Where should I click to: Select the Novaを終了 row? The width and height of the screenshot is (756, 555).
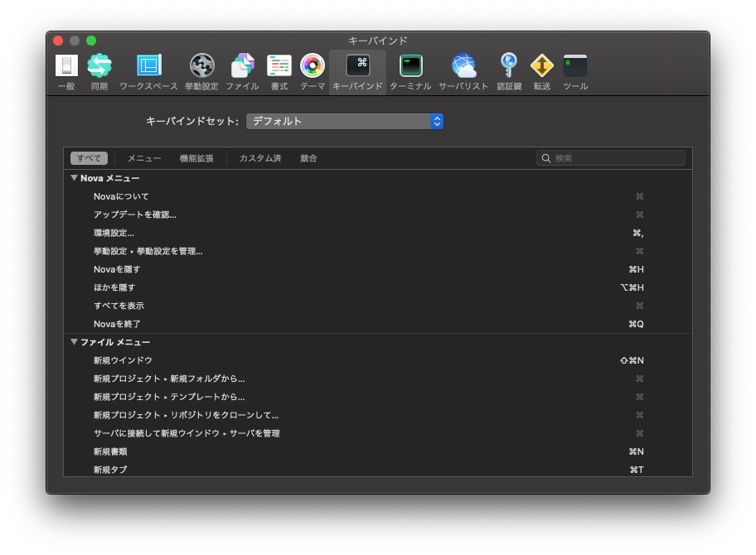[378, 324]
